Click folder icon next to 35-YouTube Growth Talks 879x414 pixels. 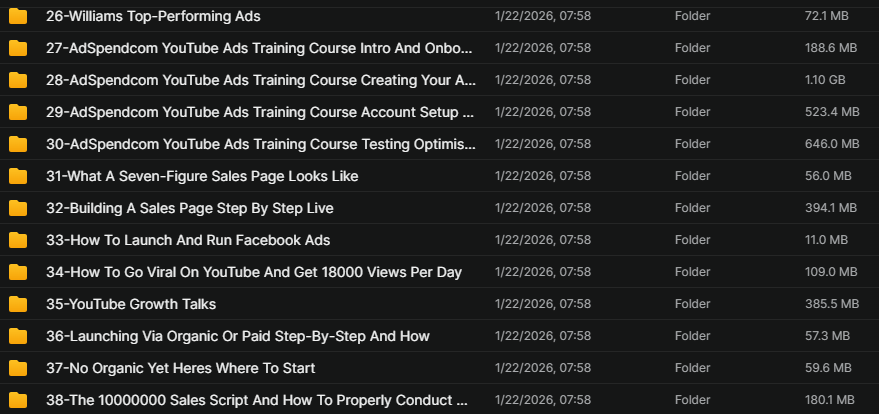[x=18, y=304]
